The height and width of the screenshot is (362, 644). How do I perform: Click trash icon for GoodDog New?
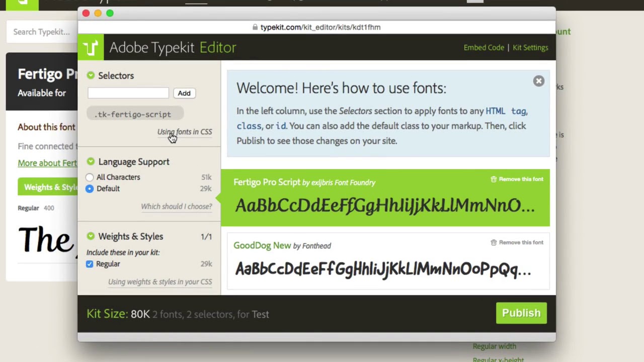click(x=494, y=242)
